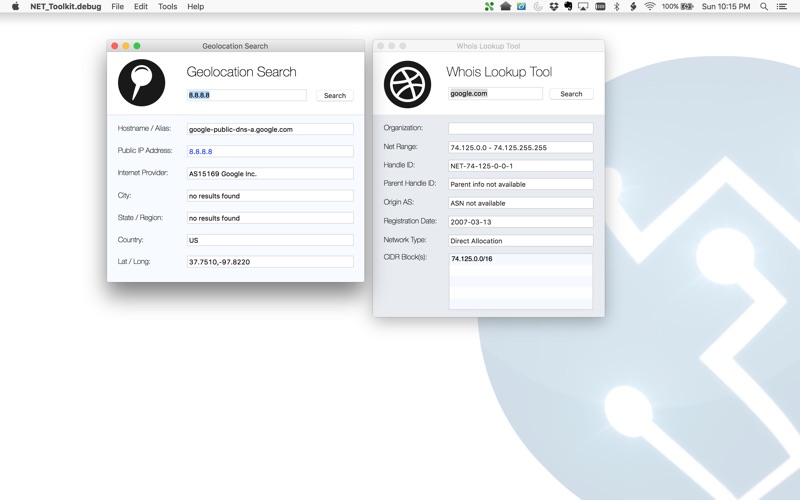The width and height of the screenshot is (800, 500).
Task: Select the 74.125.0.0/16 CIDR block row
Action: click(520, 259)
